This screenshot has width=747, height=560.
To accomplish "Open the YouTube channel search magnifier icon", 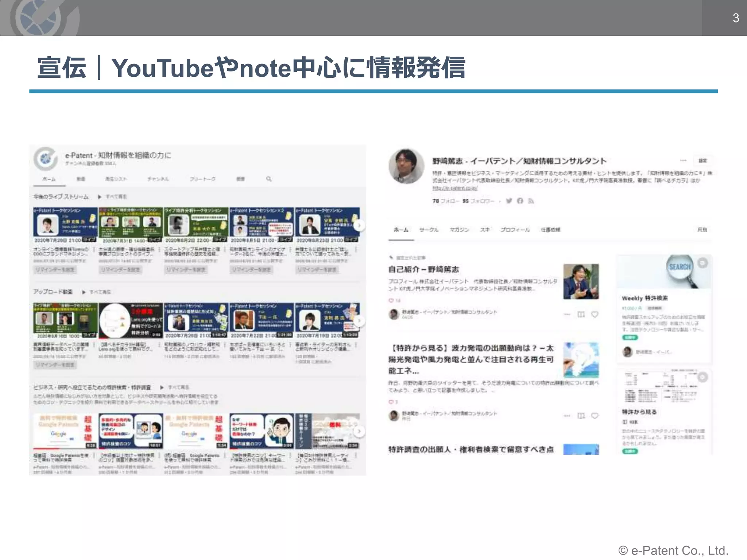I will pos(269,179).
